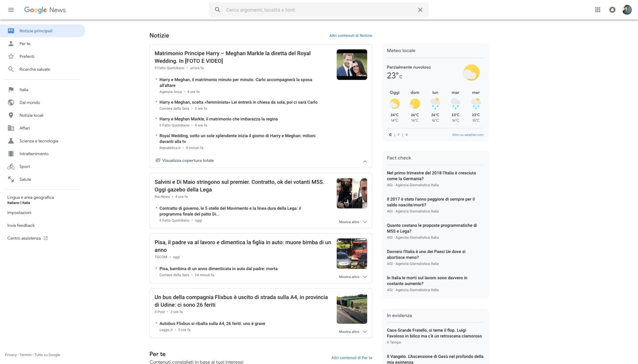Open the Pisa fire truck thumbnail
This screenshot has width=638, height=364.
tap(352, 254)
